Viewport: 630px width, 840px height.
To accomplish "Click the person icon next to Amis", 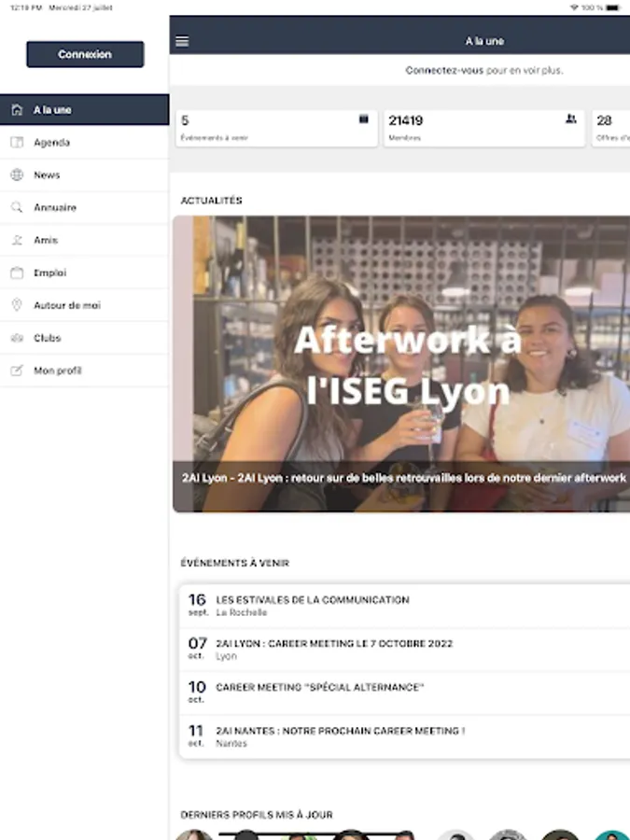I will coord(17,240).
